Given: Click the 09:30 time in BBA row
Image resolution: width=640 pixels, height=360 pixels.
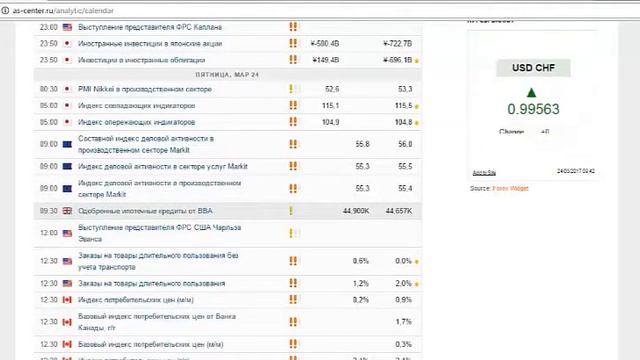Looking at the screenshot, I should (x=49, y=211).
